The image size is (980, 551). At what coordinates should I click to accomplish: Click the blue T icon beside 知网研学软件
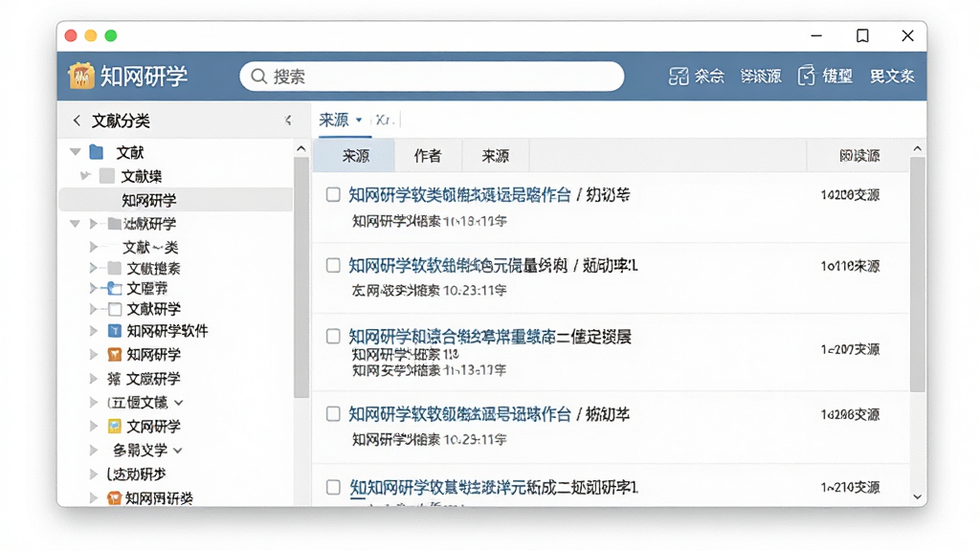pos(115,330)
